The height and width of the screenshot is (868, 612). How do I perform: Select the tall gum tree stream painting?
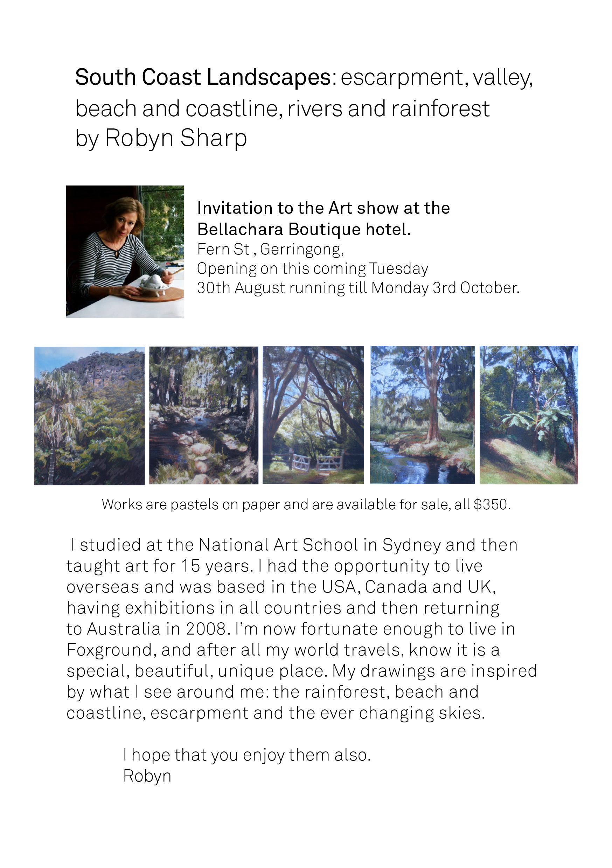click(x=422, y=415)
